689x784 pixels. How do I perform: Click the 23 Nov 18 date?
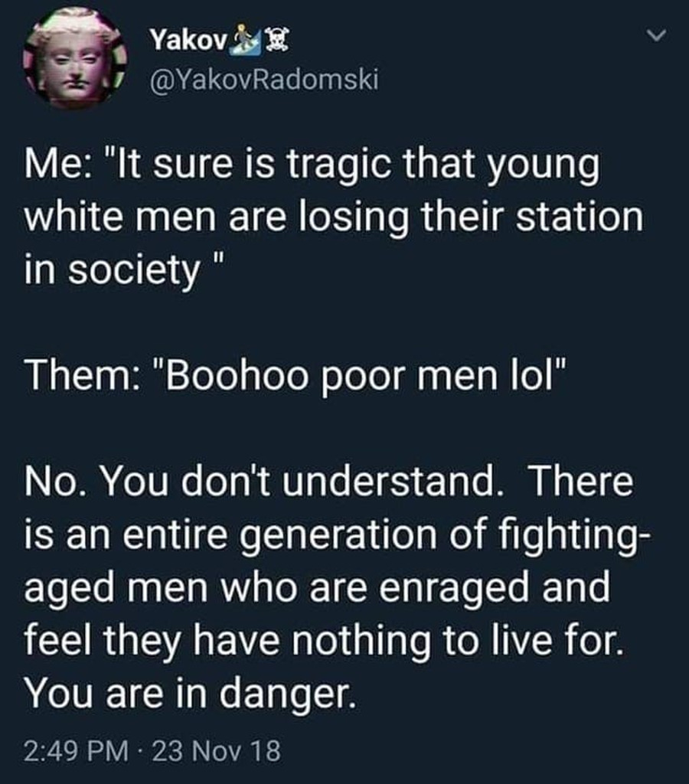pyautogui.click(x=216, y=751)
